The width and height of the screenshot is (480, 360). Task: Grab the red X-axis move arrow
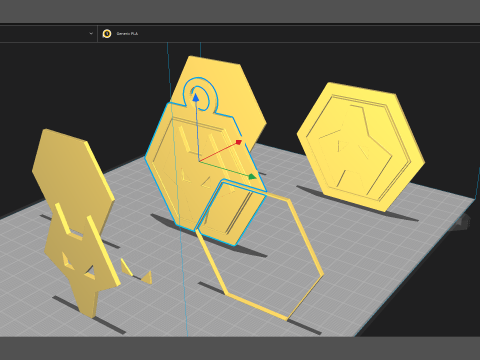pos(238,142)
